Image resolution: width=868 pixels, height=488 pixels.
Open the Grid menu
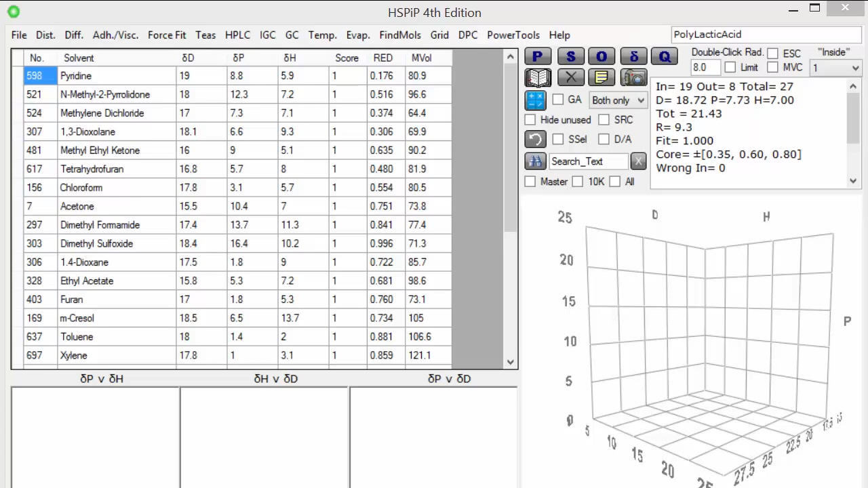(x=439, y=35)
